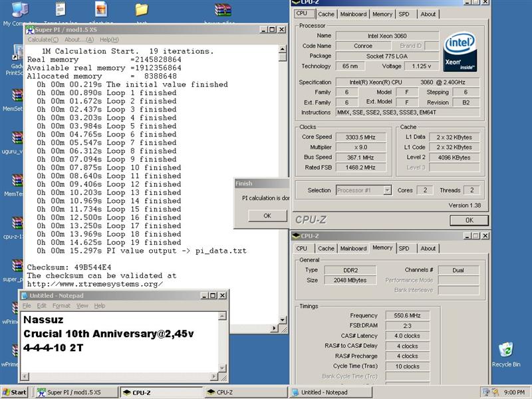Click the Notepad title bar icon
Screen dimensions: 532x399
(25, 295)
